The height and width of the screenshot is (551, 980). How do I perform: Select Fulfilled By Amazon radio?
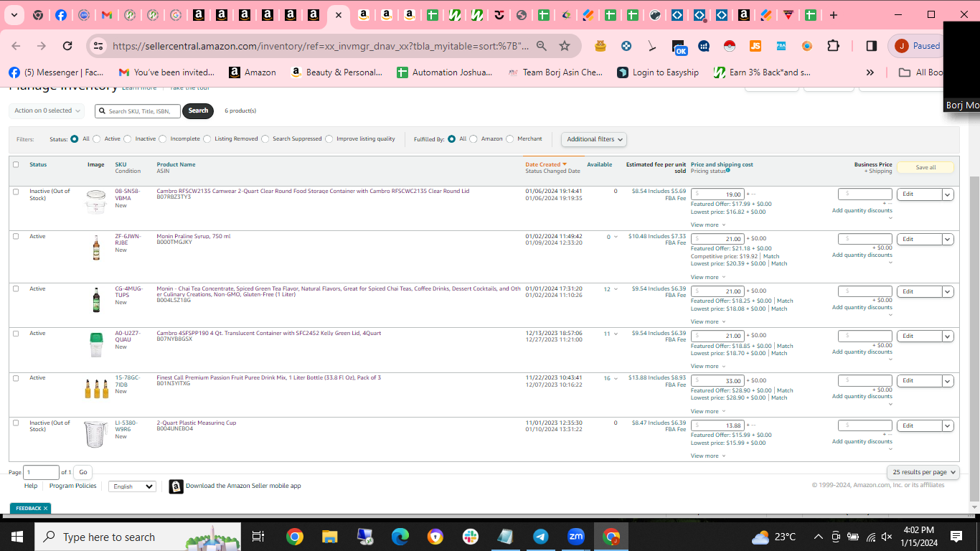[x=473, y=139]
